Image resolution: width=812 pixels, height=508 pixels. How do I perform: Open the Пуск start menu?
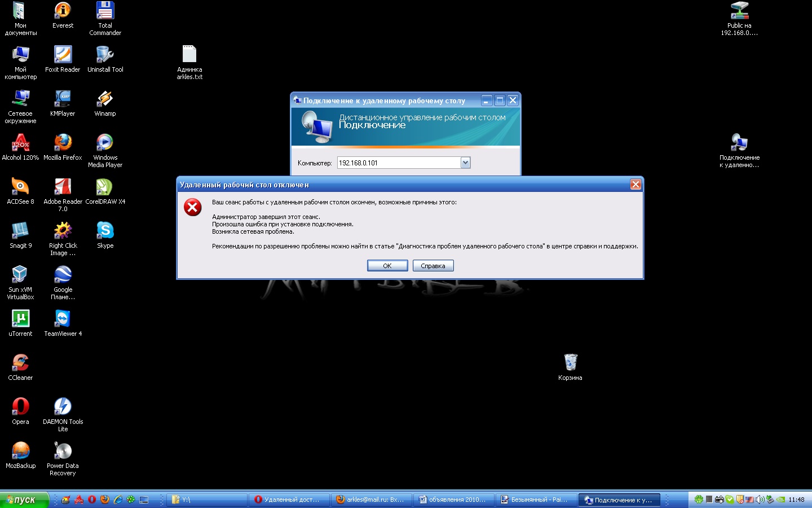click(24, 500)
